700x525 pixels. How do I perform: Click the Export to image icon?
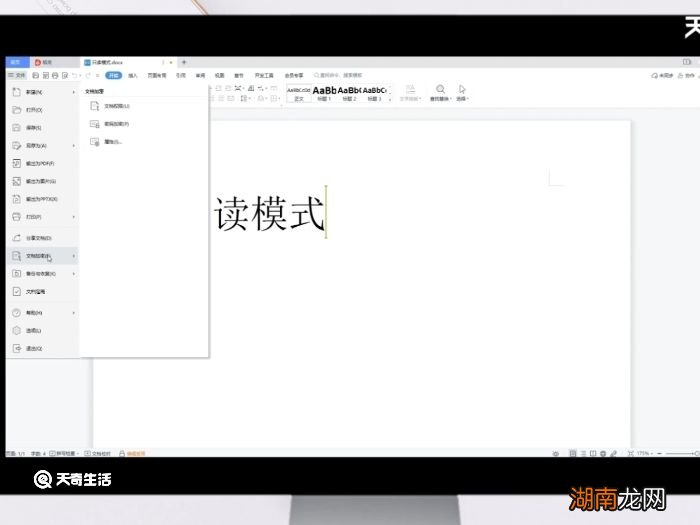point(17,181)
